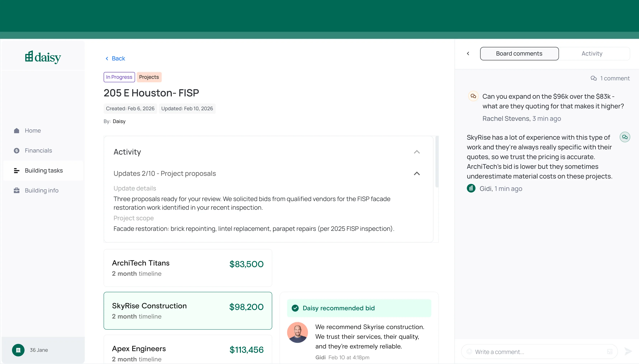This screenshot has height=364, width=639.
Task: Open Financials in the sidebar
Action: tap(38, 150)
